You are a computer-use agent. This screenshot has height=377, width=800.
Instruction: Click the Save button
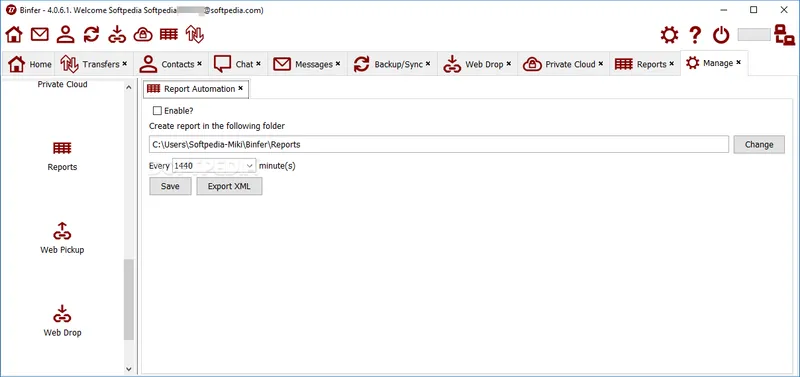(170, 186)
